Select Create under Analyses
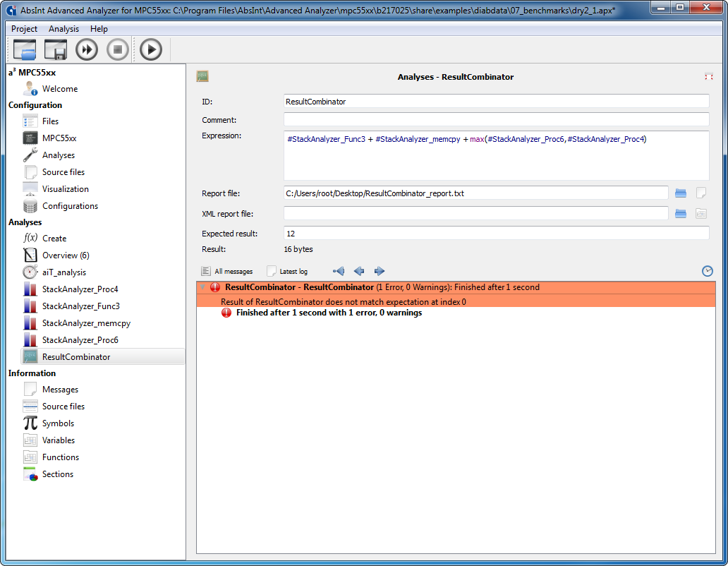This screenshot has width=728, height=566. point(54,239)
